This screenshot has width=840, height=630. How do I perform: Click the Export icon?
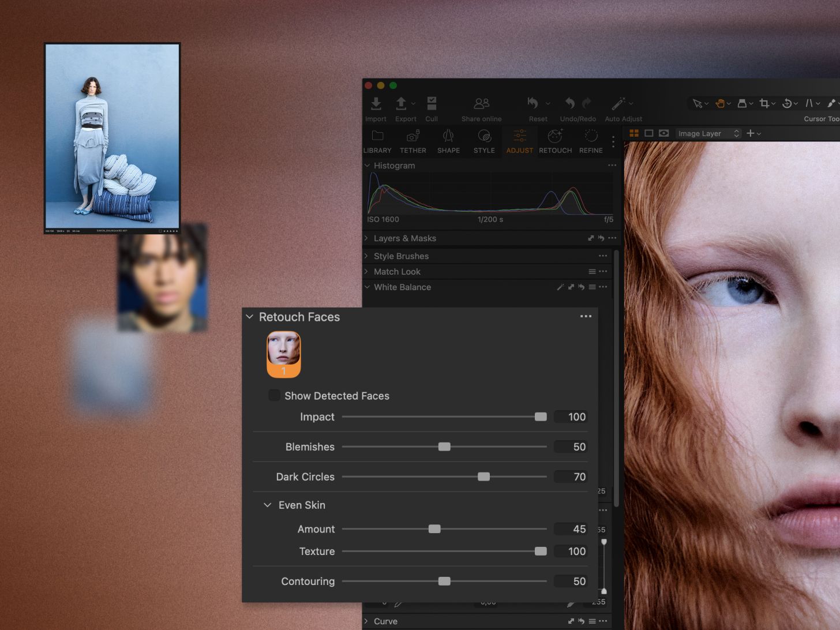pyautogui.click(x=402, y=104)
